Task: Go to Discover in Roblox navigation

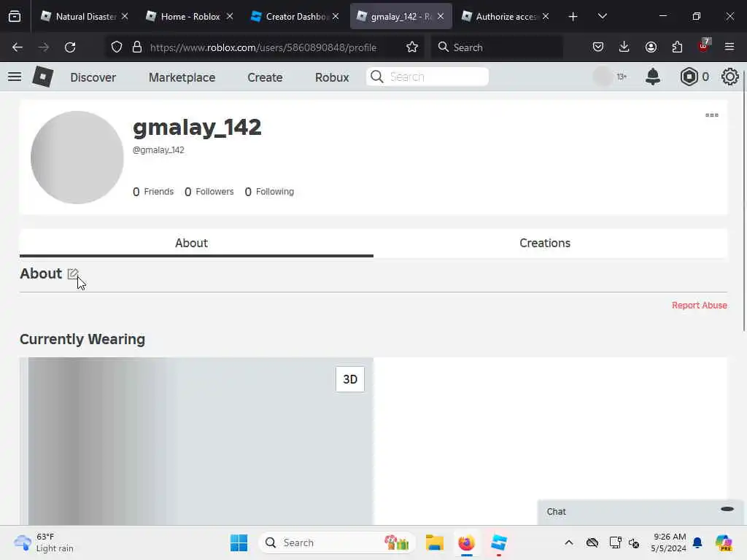Action: click(x=93, y=77)
